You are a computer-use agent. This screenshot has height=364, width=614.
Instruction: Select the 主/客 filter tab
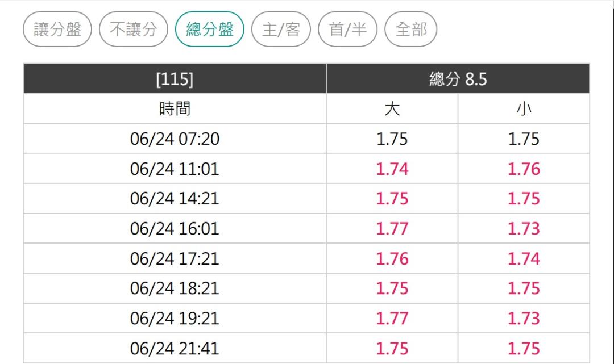click(x=281, y=30)
